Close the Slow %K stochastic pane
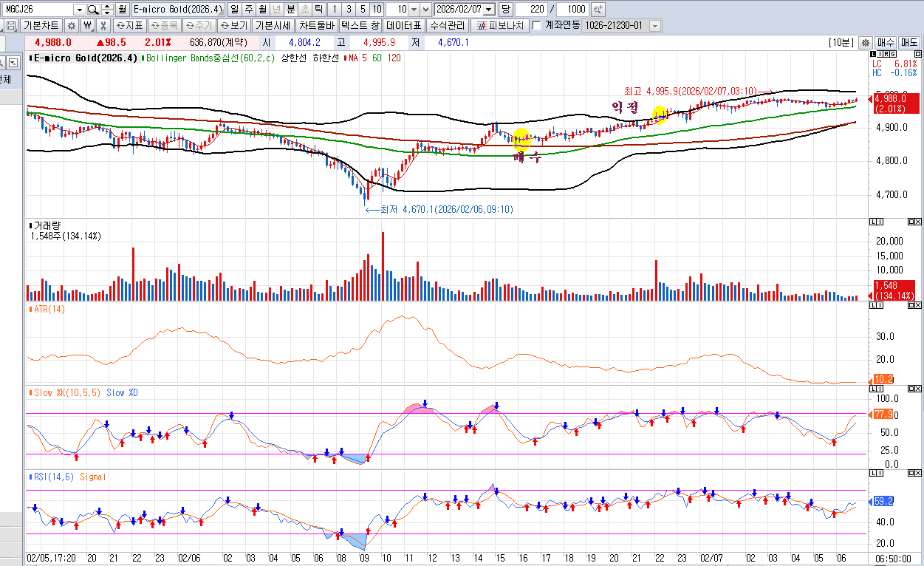This screenshot has width=924, height=566. click(917, 390)
